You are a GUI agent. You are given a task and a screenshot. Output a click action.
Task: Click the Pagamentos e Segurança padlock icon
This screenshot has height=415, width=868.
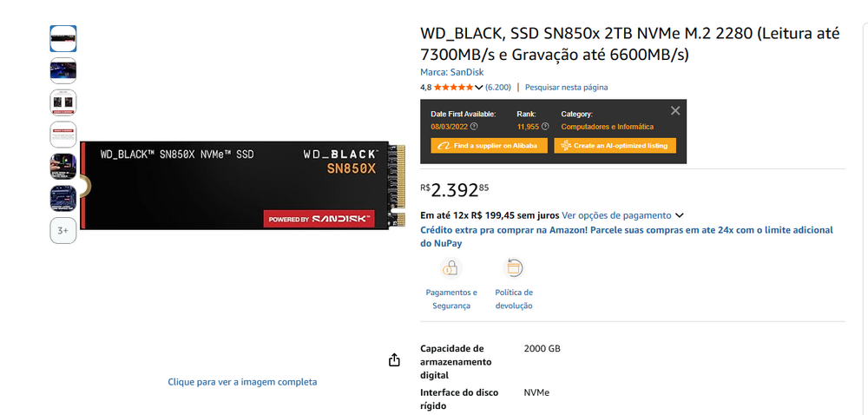pyautogui.click(x=451, y=268)
